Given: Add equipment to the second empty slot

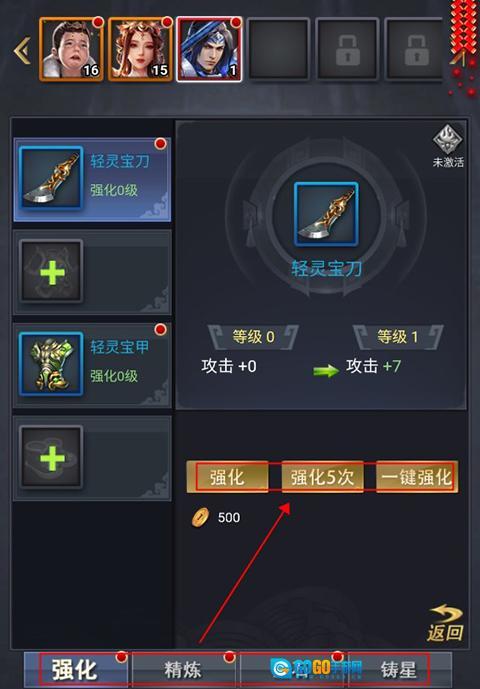Looking at the screenshot, I should (x=92, y=272).
